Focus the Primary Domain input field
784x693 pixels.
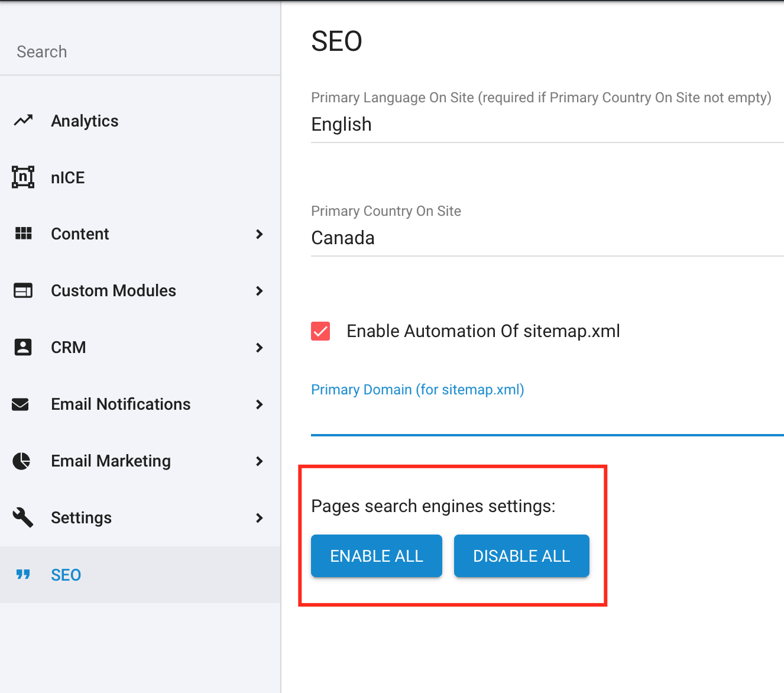[x=546, y=419]
